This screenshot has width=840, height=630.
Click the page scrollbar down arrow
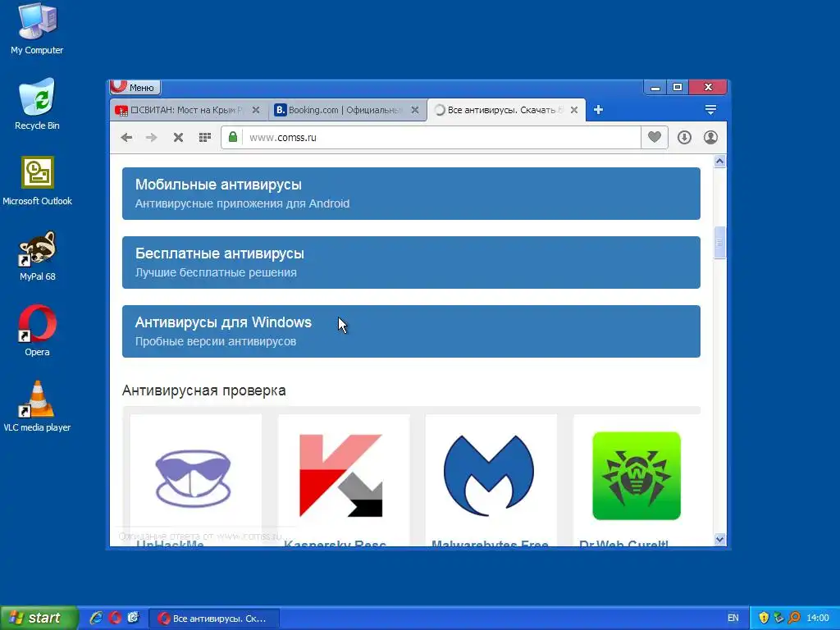(x=719, y=540)
